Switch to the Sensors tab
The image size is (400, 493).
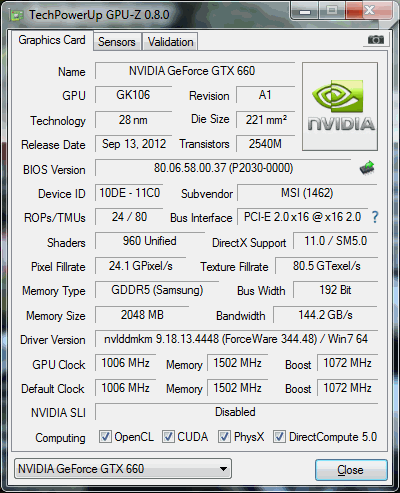click(x=117, y=42)
